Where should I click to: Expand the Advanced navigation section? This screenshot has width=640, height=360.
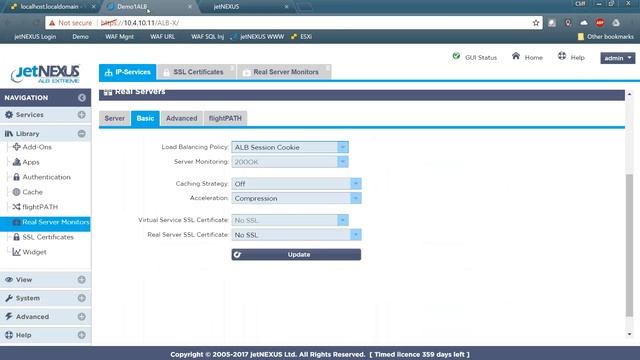click(82, 316)
